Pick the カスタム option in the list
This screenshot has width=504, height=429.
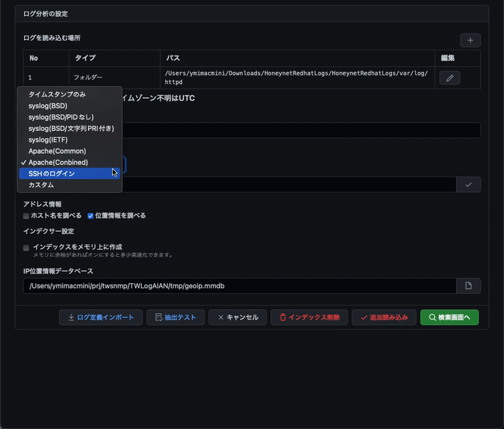pos(41,185)
